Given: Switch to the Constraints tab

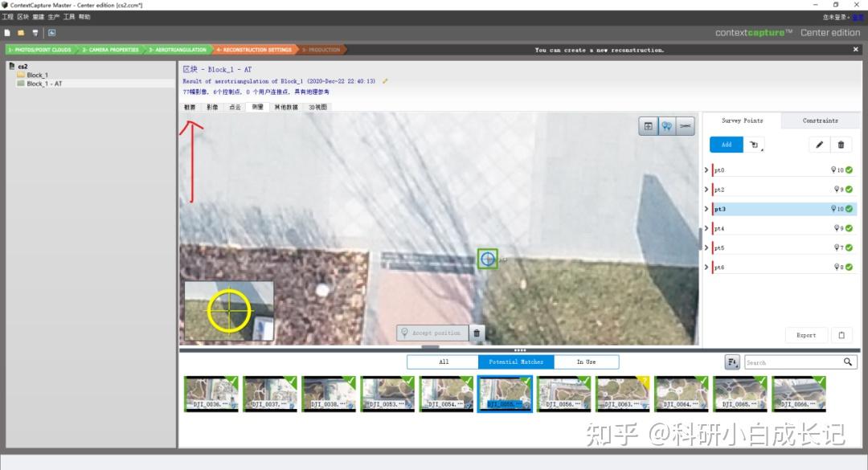Looking at the screenshot, I should coord(820,121).
